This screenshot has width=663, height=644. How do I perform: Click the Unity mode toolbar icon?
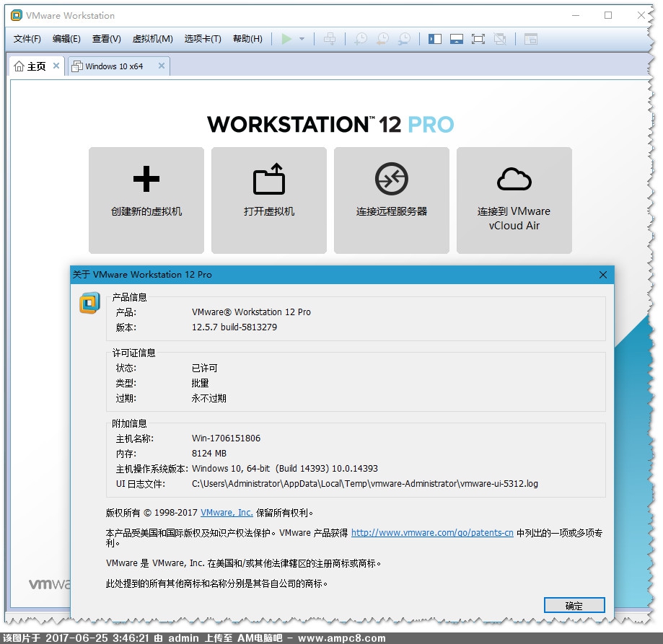500,39
